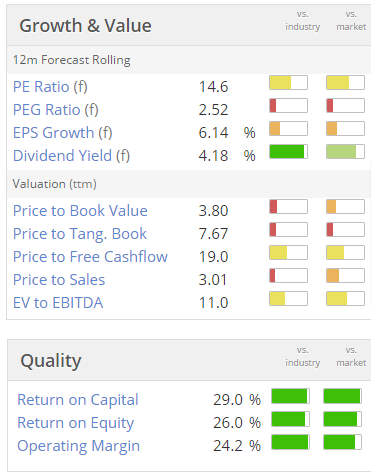The height and width of the screenshot is (474, 371).
Task: Click Operating Margin vs. industry green bar
Action: (290, 442)
